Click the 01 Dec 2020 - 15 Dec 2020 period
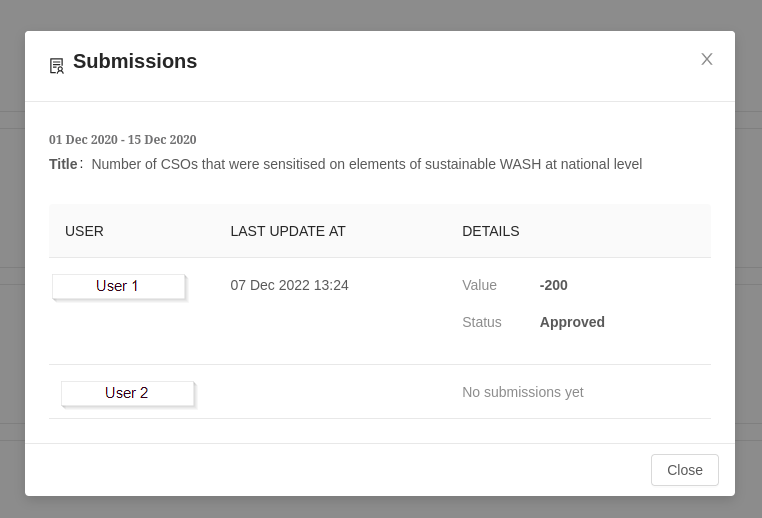The width and height of the screenshot is (762, 518). tap(122, 140)
